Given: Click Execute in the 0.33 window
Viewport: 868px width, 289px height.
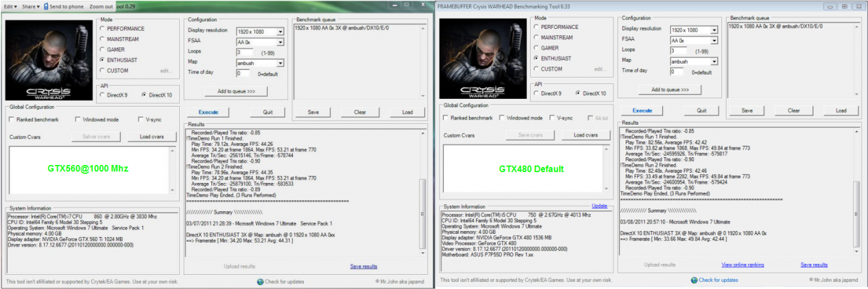Looking at the screenshot, I should click(642, 110).
